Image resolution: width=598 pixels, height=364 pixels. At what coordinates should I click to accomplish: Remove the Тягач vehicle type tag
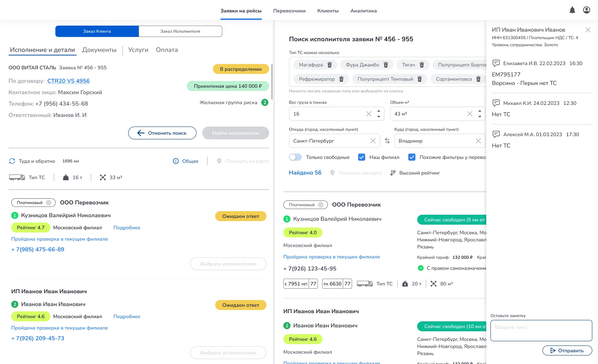click(422, 65)
